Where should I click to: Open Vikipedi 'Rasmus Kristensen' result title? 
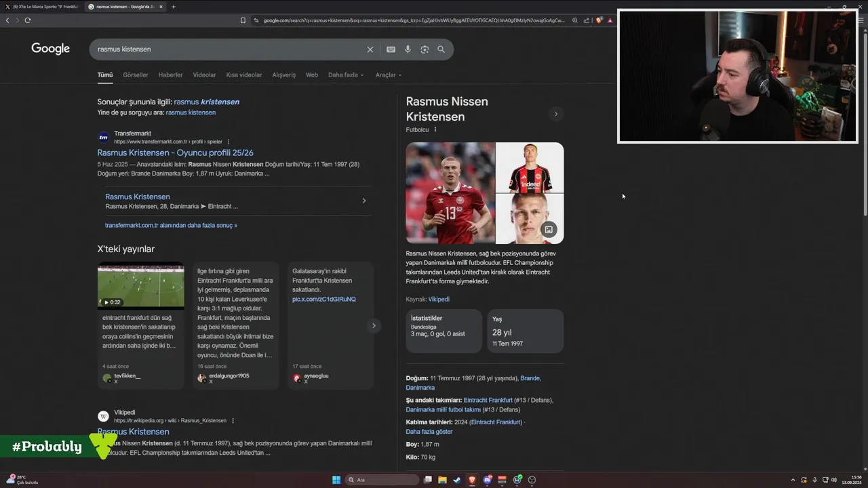point(134,432)
